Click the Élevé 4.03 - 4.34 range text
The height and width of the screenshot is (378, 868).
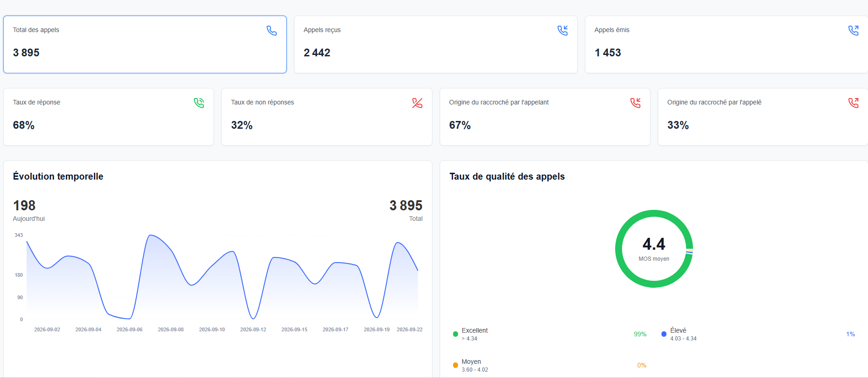pyautogui.click(x=683, y=339)
